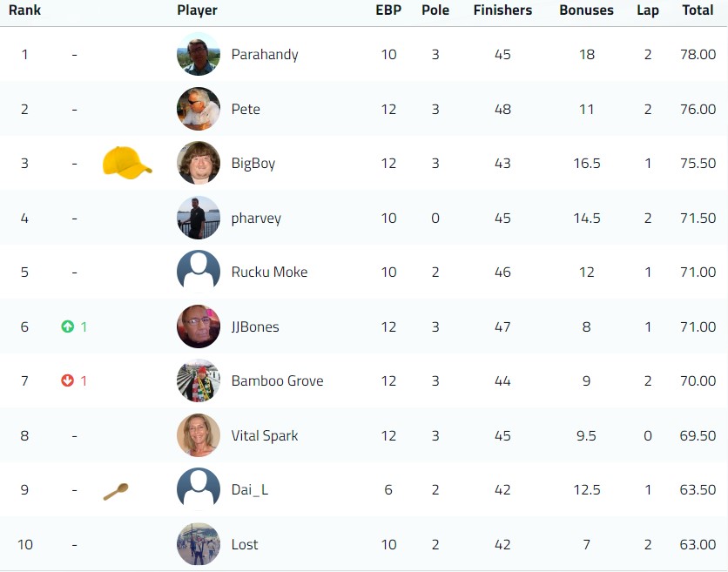Click the red down arrow for Bamboo Grove
728x572 pixels.
click(x=67, y=380)
